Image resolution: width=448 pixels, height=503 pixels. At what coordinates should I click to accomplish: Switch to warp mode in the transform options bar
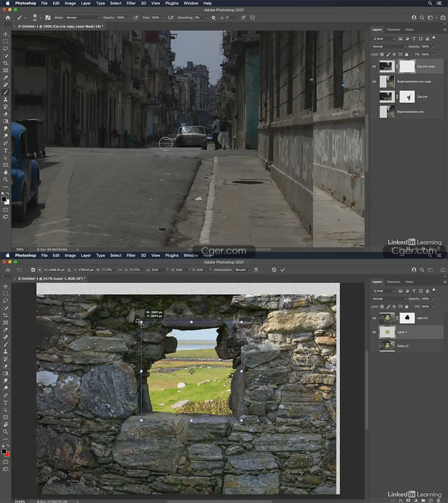[256, 270]
